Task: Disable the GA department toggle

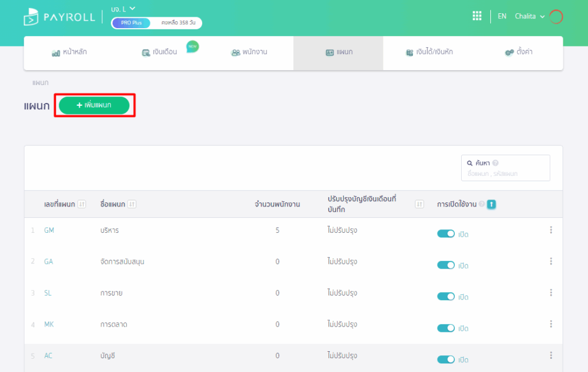Action: [x=446, y=265]
